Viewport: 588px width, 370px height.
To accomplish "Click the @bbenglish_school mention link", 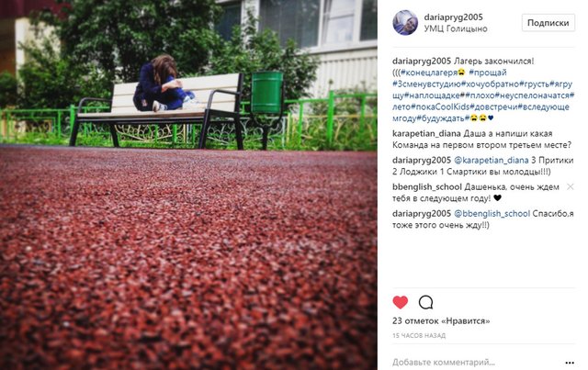I will pyautogui.click(x=492, y=214).
